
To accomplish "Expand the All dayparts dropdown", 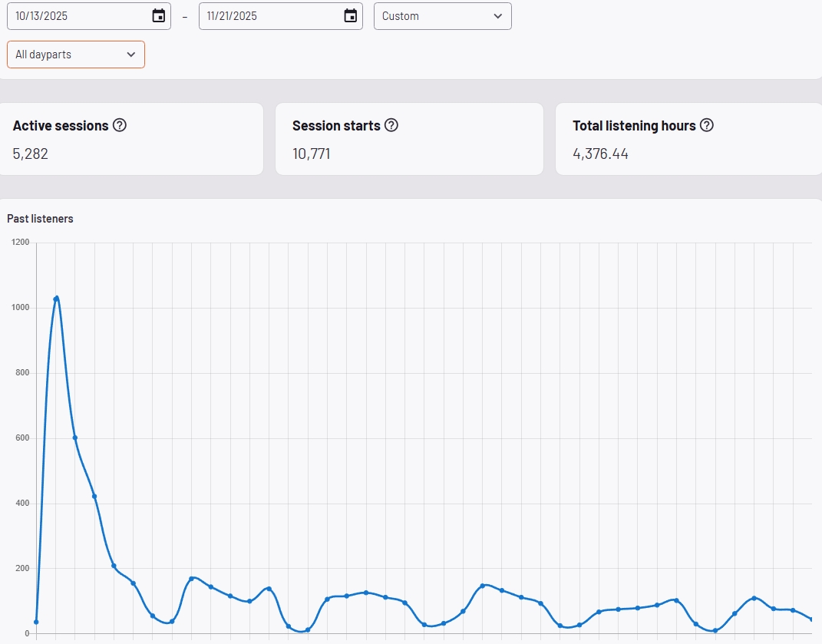I will [x=76, y=54].
